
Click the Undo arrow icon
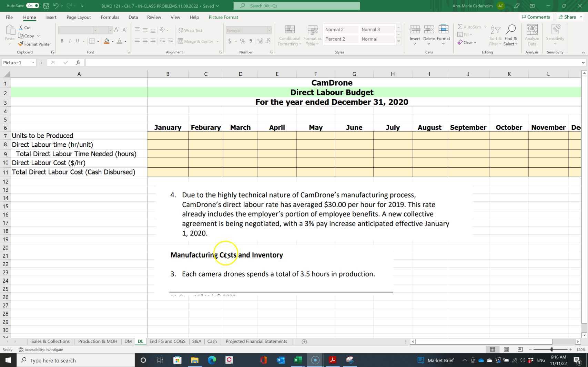pyautogui.click(x=55, y=6)
